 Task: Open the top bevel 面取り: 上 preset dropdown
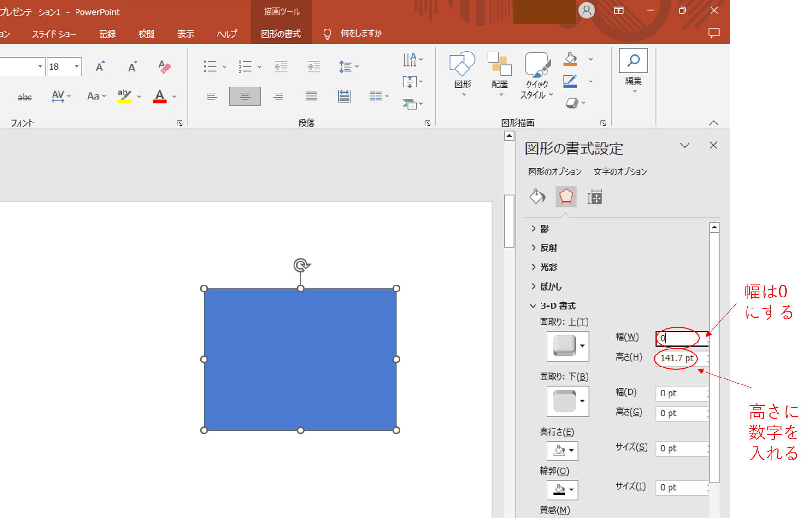click(568, 346)
